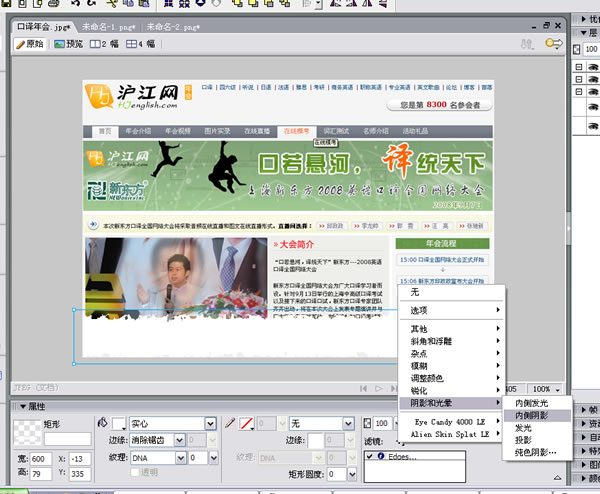Select the 口译年会.jpg document tab
The image size is (600, 494).
point(44,27)
